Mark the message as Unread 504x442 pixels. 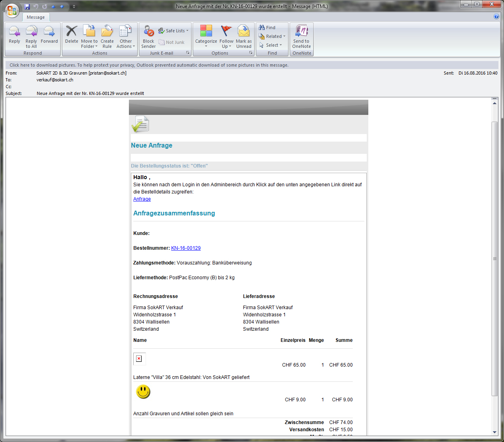tap(244, 36)
